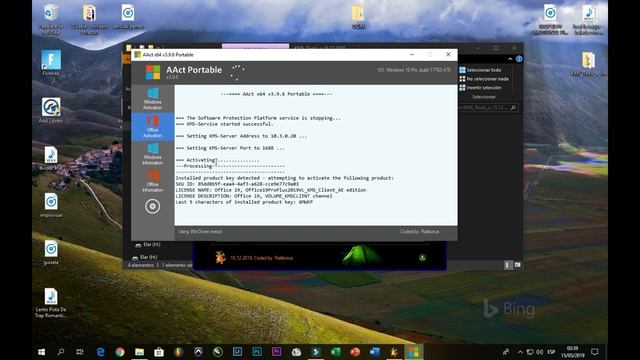The height and width of the screenshot is (360, 640).
Task: Open the Add Library desktop shortcut
Action: point(51,110)
